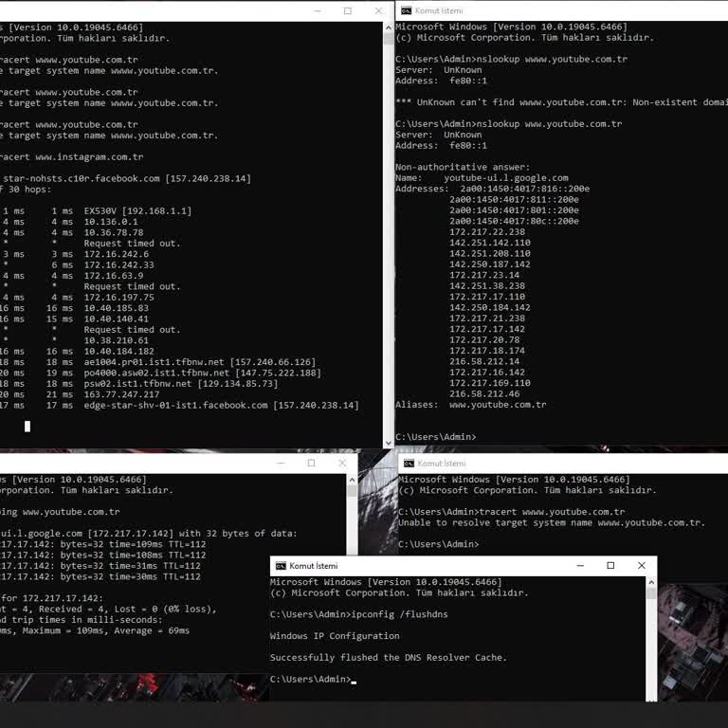
Task: Click the bottom-right tracert window's Komut İstemi title
Action: click(441, 464)
